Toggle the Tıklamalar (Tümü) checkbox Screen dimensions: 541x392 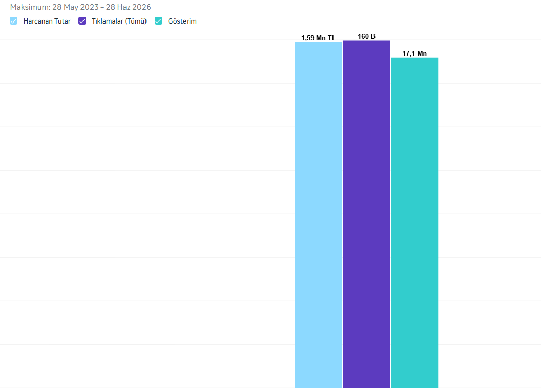(82, 21)
